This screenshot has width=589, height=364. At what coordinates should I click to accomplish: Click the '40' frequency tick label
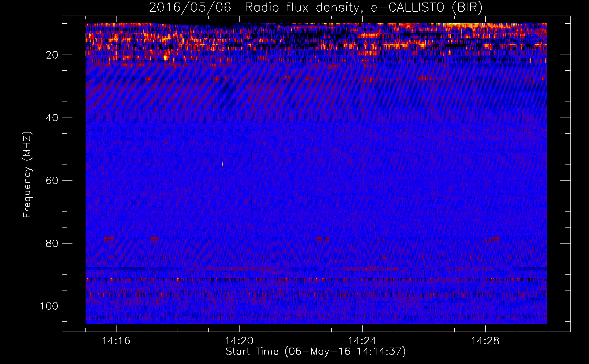point(52,118)
